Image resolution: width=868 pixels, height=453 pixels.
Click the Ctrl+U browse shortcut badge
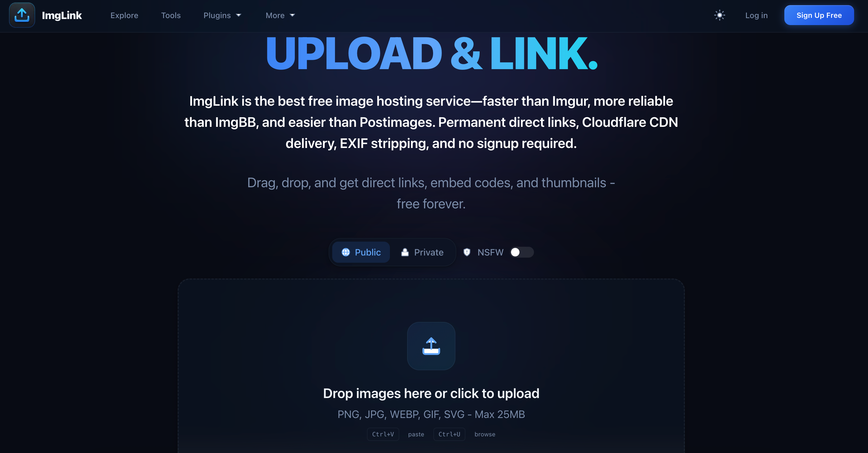(x=449, y=434)
